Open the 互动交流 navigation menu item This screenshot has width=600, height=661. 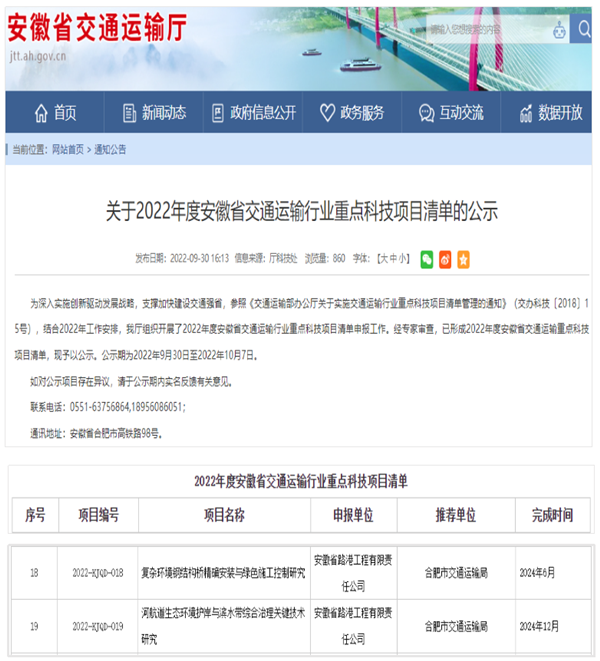451,113
